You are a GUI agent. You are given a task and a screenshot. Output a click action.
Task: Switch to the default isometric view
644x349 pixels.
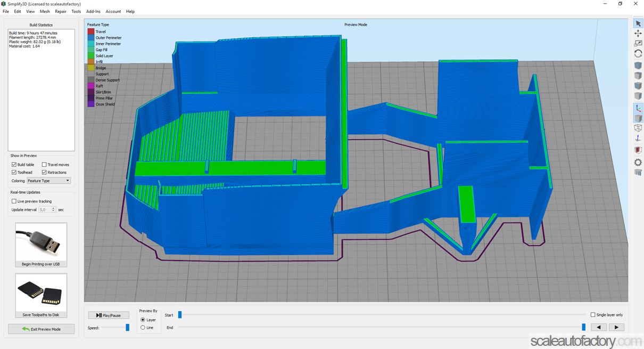(x=638, y=66)
